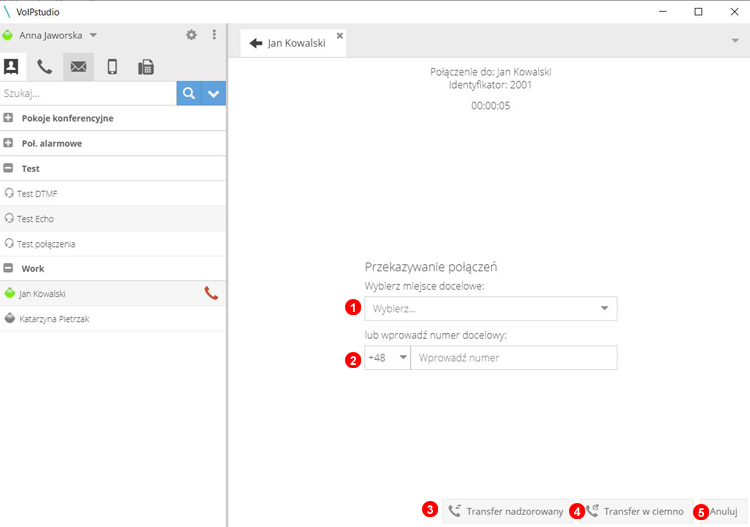The width and height of the screenshot is (750, 527).
Task: Click Transfer nadzorowany button
Action: pyautogui.click(x=507, y=511)
